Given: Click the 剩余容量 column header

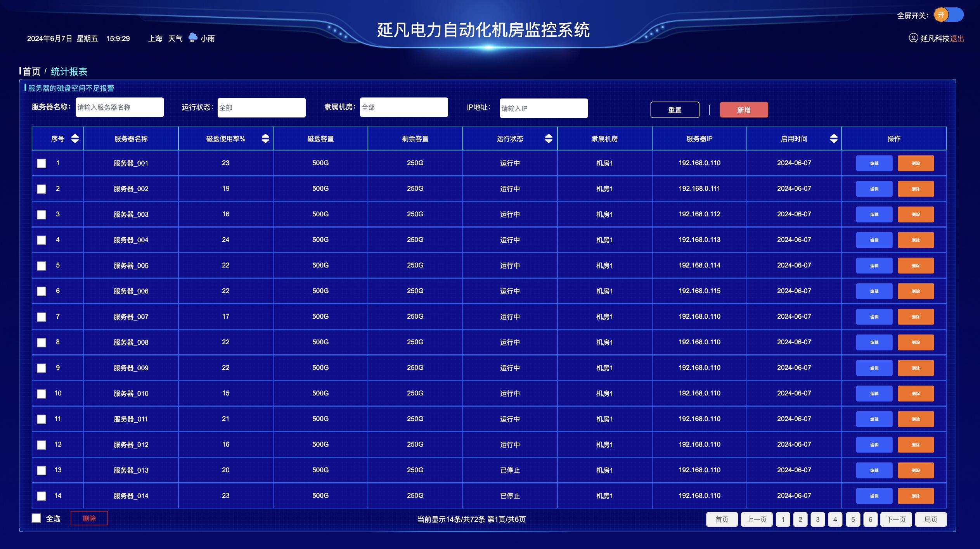Looking at the screenshot, I should coord(415,139).
